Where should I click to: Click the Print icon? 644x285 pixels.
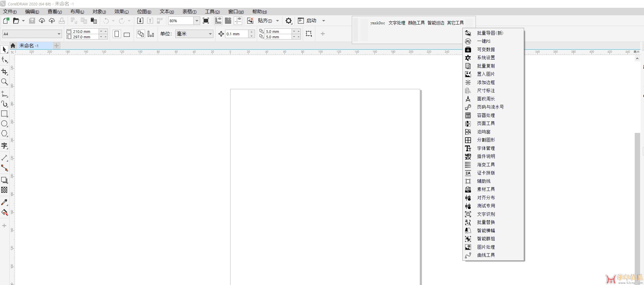click(x=62, y=21)
